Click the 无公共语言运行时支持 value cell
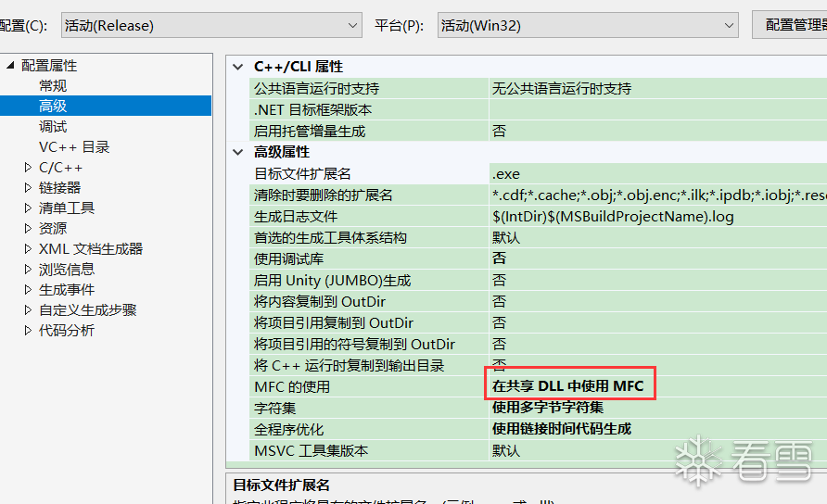The image size is (827, 504). (x=658, y=89)
